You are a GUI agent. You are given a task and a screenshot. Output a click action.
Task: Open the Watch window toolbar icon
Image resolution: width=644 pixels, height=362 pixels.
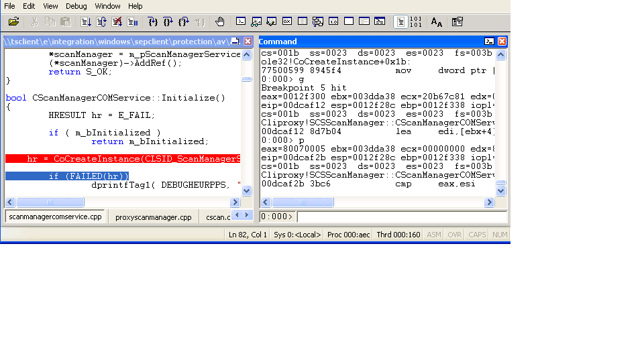256,21
